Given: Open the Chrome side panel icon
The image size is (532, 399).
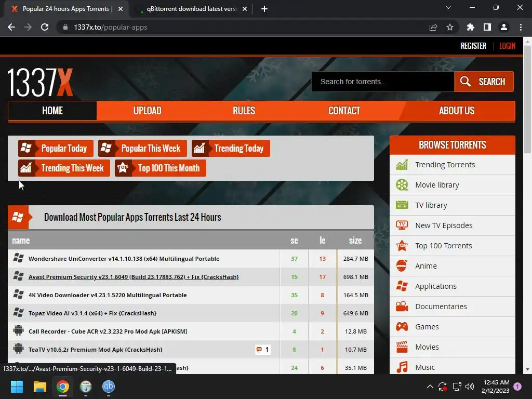Looking at the screenshot, I should pyautogui.click(x=487, y=27).
